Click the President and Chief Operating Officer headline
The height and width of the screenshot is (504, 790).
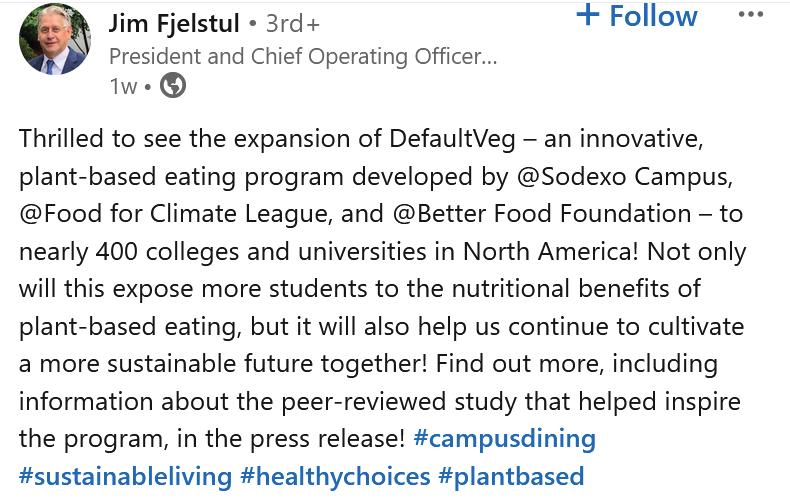[302, 56]
